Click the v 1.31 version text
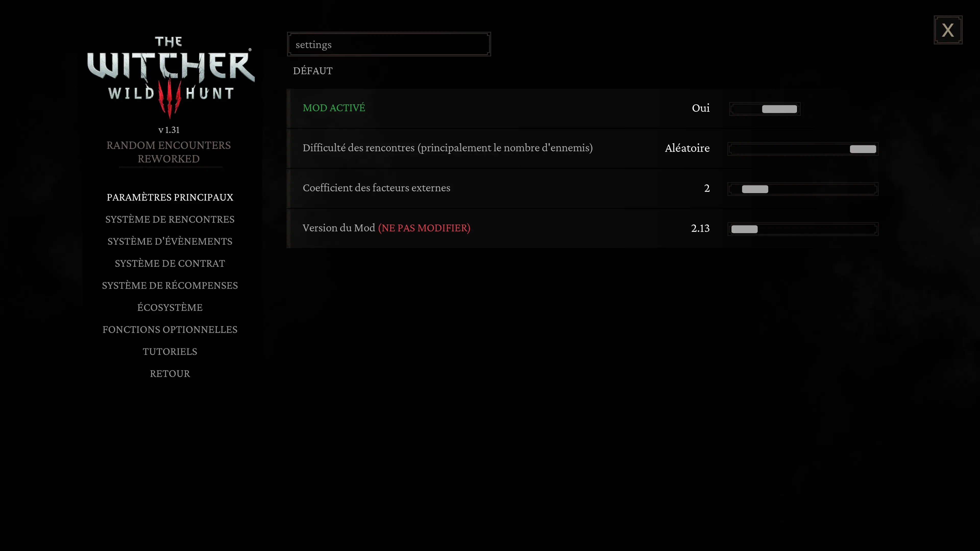The width and height of the screenshot is (980, 551). click(x=168, y=130)
